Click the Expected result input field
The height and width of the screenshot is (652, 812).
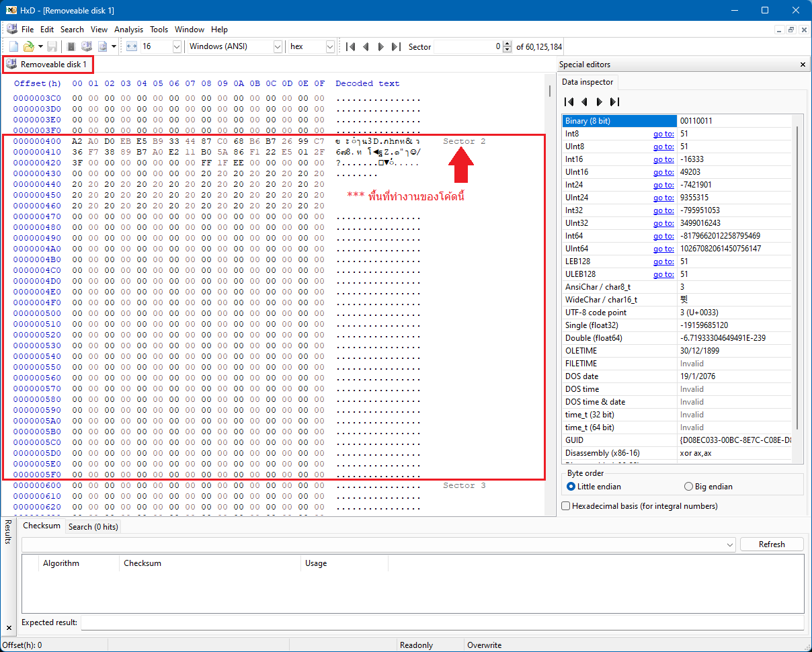click(442, 622)
